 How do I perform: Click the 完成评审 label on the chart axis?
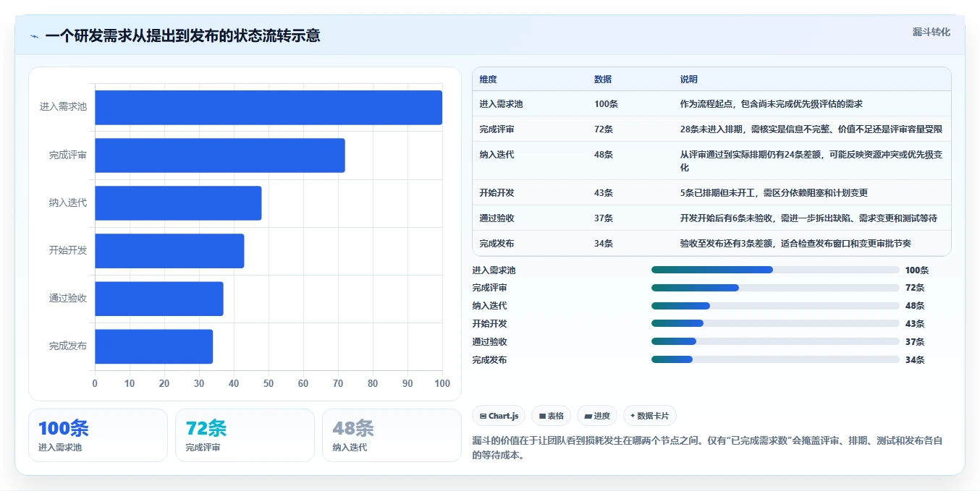tap(68, 155)
